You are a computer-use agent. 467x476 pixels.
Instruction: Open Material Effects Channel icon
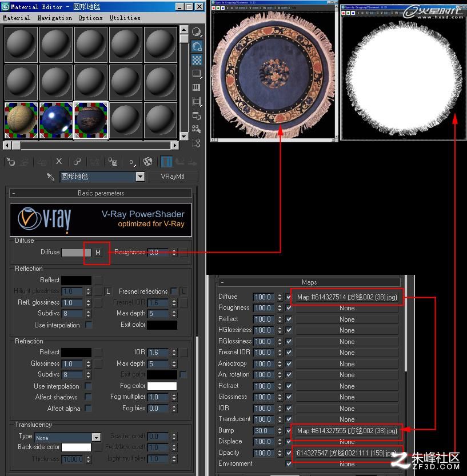(x=131, y=162)
